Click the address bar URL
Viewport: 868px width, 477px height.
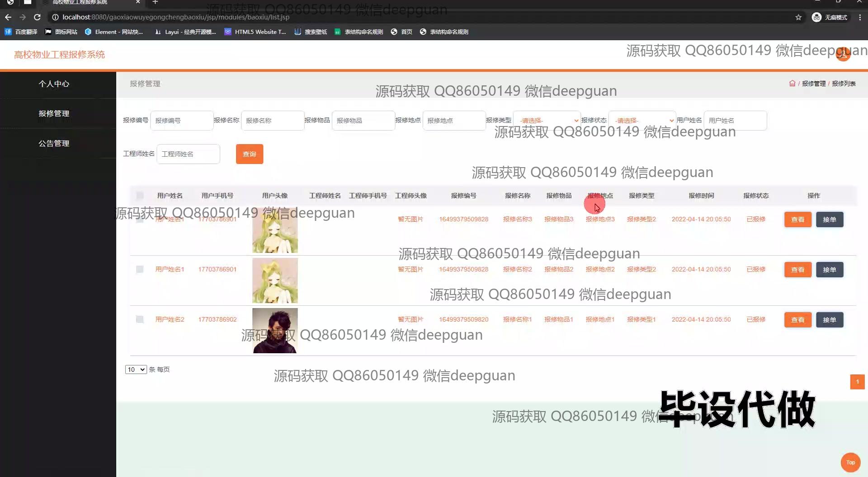coord(176,17)
